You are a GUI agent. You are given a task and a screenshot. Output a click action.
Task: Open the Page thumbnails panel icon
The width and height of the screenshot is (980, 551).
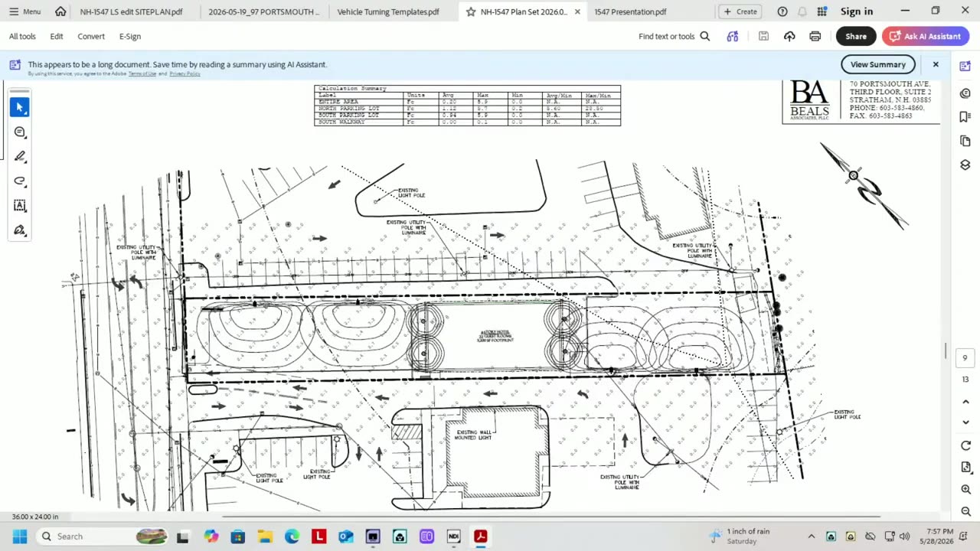pyautogui.click(x=965, y=142)
